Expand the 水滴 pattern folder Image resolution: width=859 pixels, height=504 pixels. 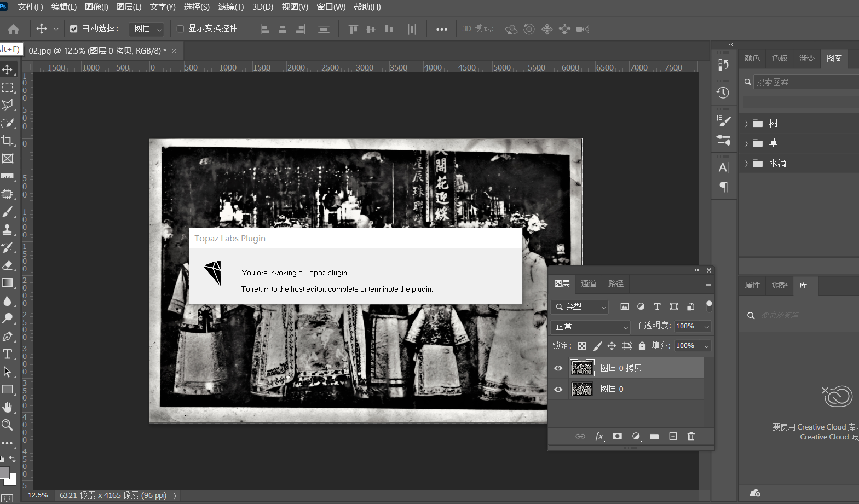coord(746,164)
